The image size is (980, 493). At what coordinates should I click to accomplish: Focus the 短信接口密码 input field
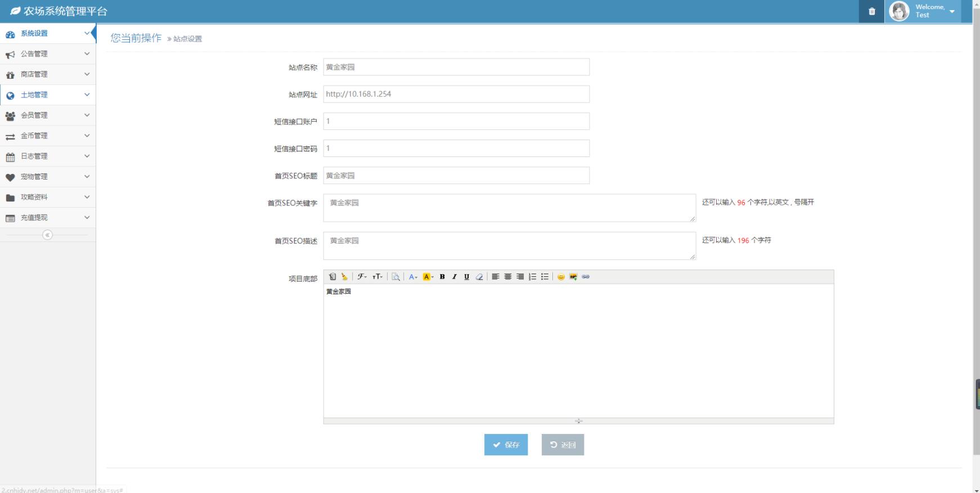pos(456,148)
